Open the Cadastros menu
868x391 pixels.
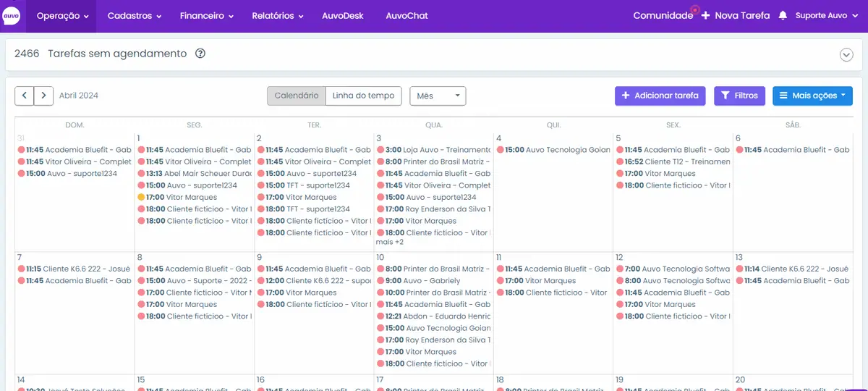134,16
